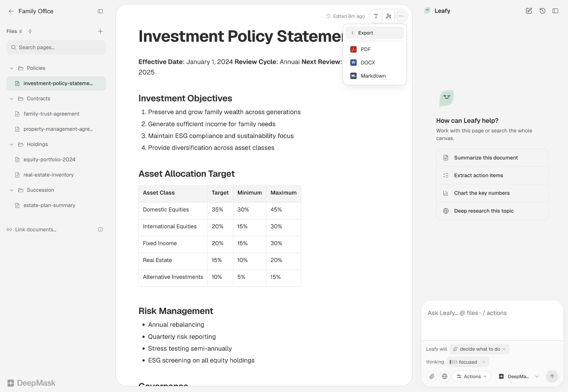Click Summarize this document
568x392 pixels.
[x=492, y=158]
